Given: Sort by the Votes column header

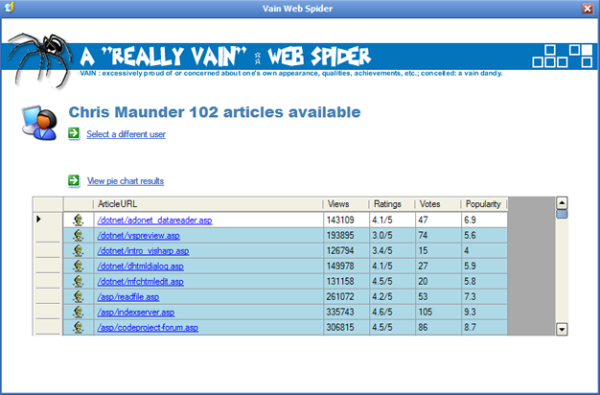Looking at the screenshot, I should (x=438, y=204).
